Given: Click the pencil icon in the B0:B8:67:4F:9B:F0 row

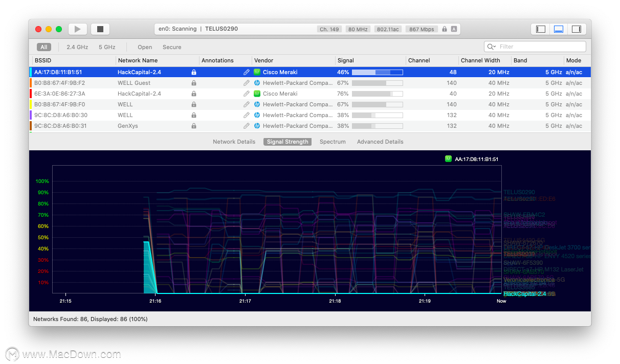Looking at the screenshot, I should click(x=247, y=104).
